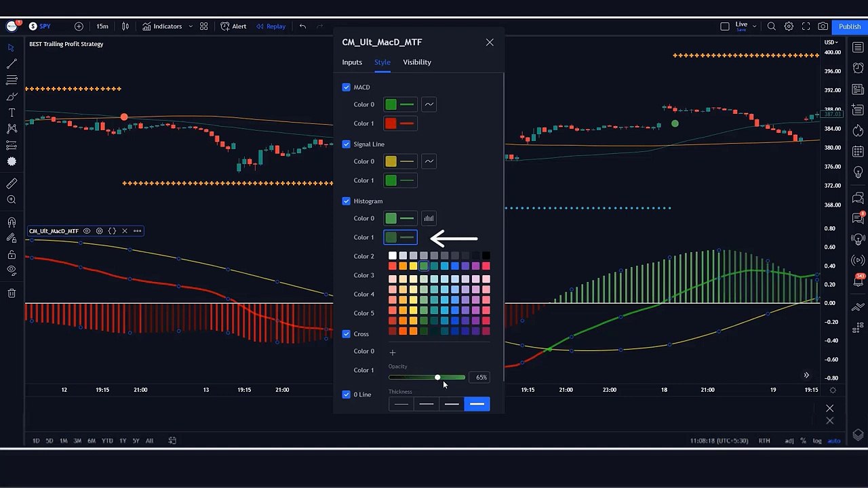Viewport: 868px width, 488px height.
Task: Open MACD Color 0 plot style dropdown
Action: 429,104
